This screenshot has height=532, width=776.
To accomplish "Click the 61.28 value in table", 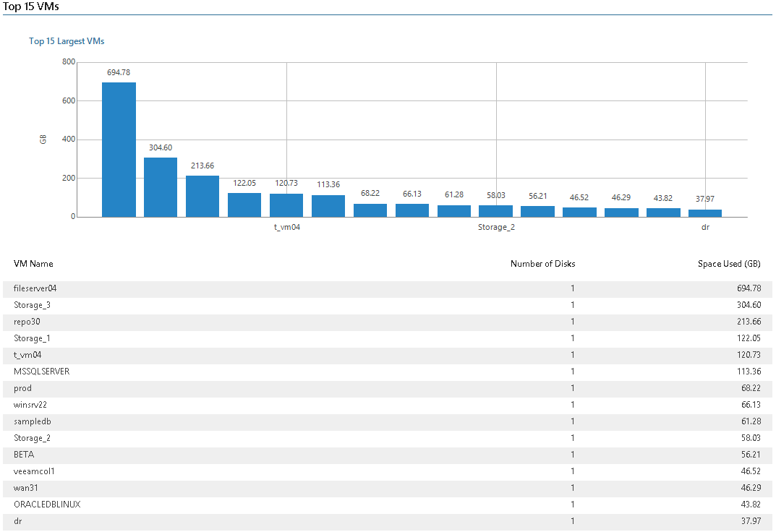I will point(751,421).
